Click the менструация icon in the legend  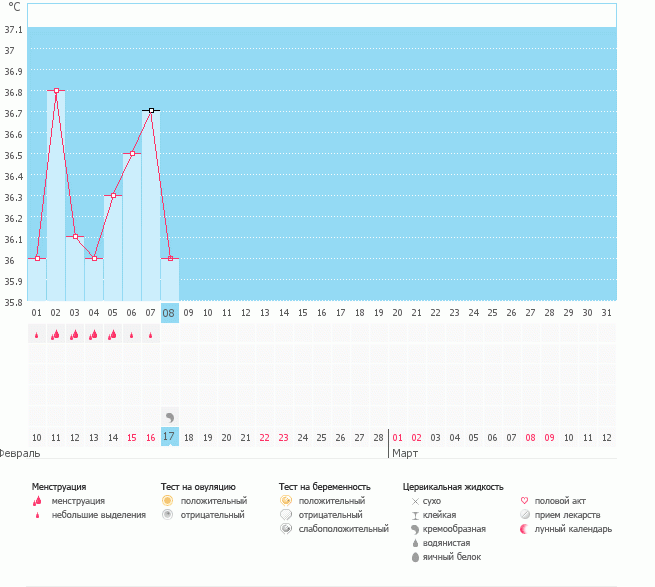(x=37, y=501)
